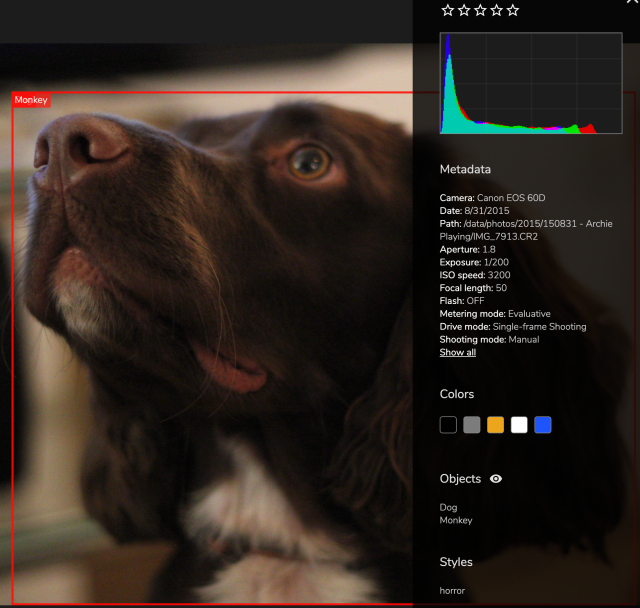Click the dog's eye in the photo
This screenshot has width=640, height=608.
coord(309,162)
